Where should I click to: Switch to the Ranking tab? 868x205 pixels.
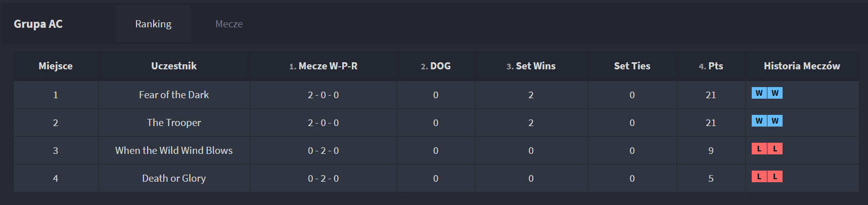click(x=153, y=24)
